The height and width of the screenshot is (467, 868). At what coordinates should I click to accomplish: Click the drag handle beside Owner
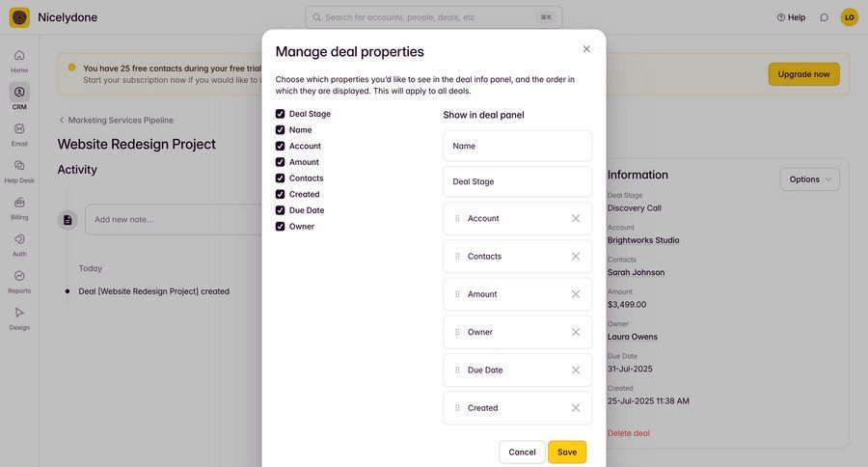click(x=457, y=332)
